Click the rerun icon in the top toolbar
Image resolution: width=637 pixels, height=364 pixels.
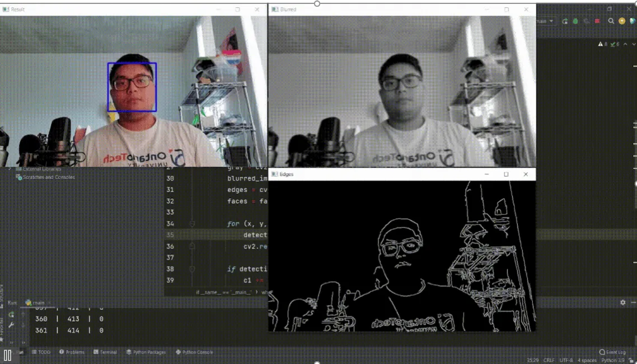point(565,21)
